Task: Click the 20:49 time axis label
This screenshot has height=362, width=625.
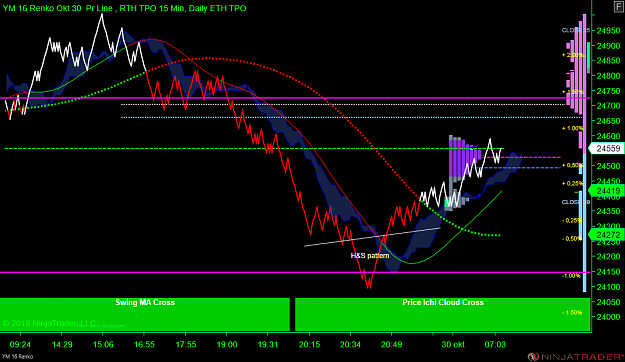Action: (x=391, y=344)
